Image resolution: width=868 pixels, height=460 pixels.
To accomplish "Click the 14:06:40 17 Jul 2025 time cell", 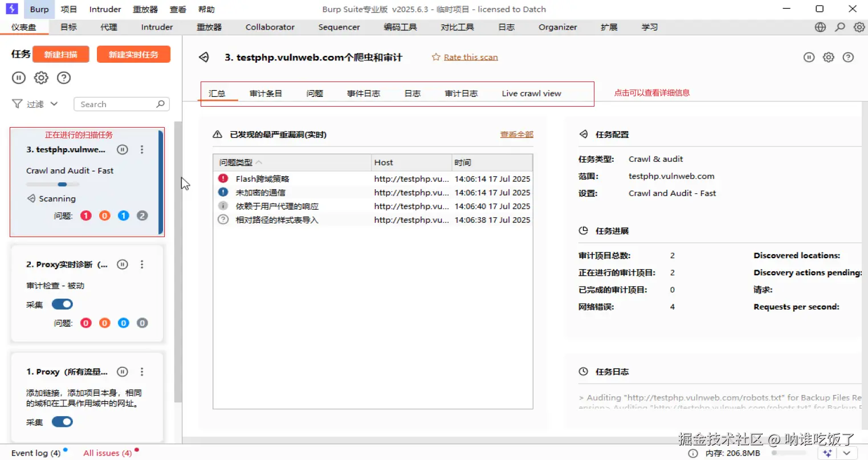I will 492,206.
